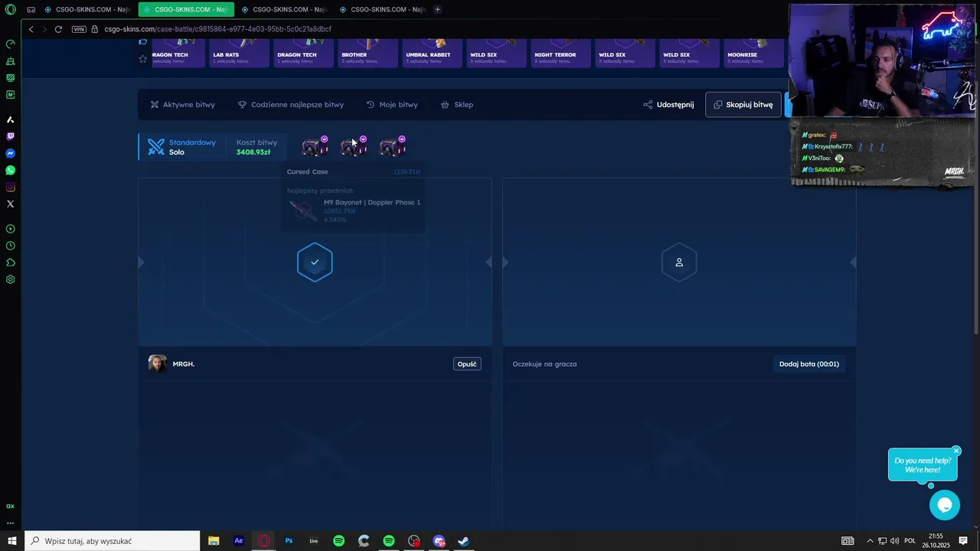Open a new browser tab
This screenshot has width=980, height=551.
pyautogui.click(x=437, y=9)
